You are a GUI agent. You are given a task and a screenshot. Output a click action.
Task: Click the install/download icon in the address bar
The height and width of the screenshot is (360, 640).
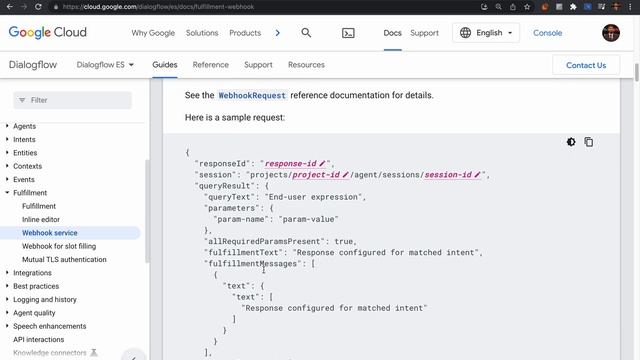click(484, 7)
